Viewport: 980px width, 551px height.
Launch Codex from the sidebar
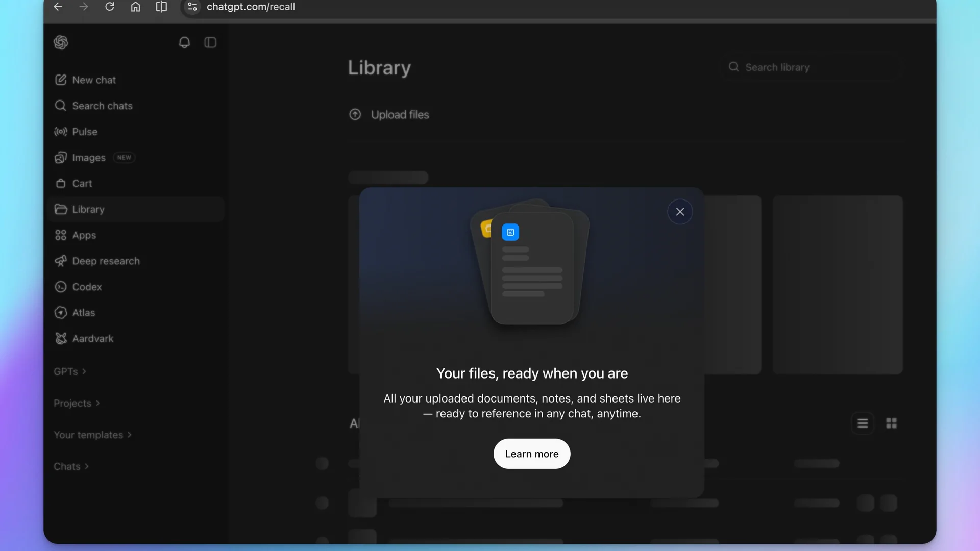click(x=87, y=286)
